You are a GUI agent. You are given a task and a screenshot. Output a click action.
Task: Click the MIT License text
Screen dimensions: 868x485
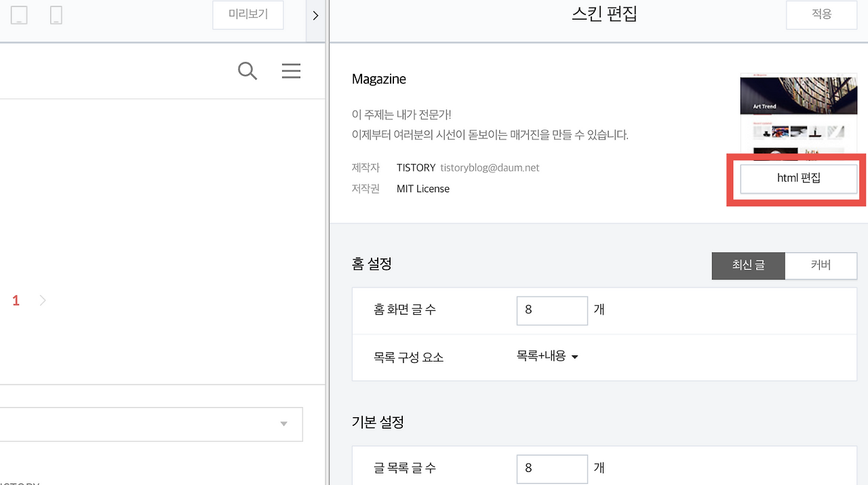click(x=422, y=189)
